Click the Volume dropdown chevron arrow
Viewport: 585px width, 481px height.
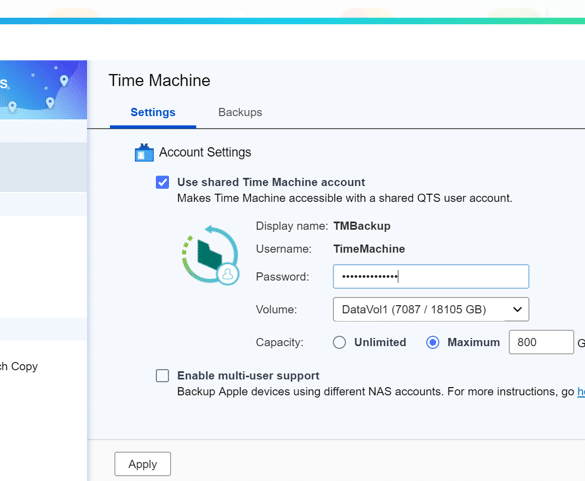tap(517, 309)
